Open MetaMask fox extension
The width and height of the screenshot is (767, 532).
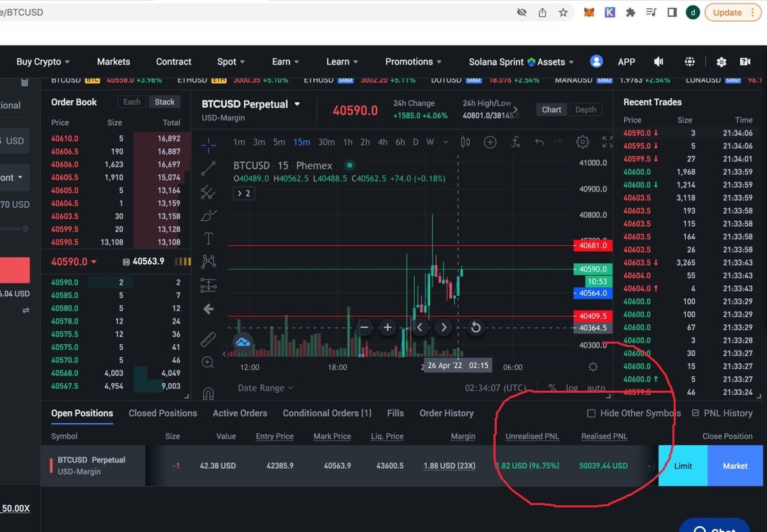pyautogui.click(x=589, y=12)
